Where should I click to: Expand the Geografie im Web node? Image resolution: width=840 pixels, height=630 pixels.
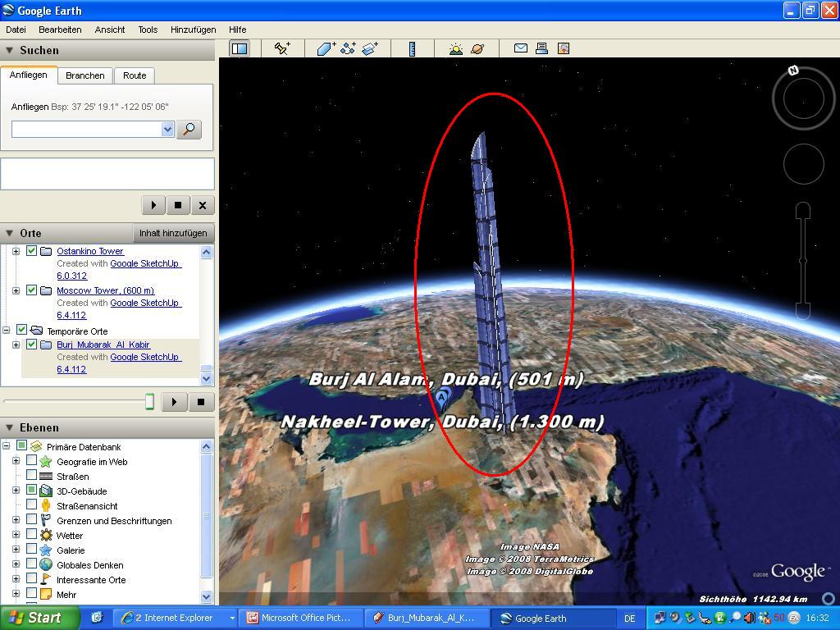click(x=16, y=461)
